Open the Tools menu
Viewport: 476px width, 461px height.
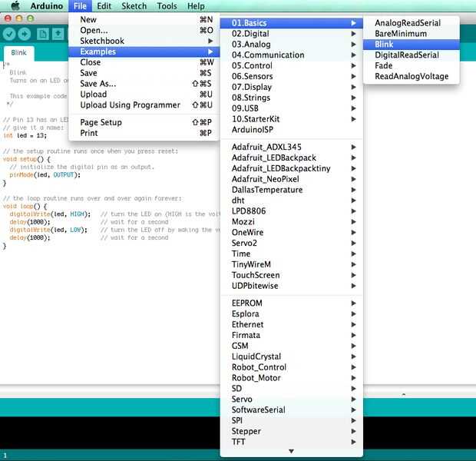167,6
